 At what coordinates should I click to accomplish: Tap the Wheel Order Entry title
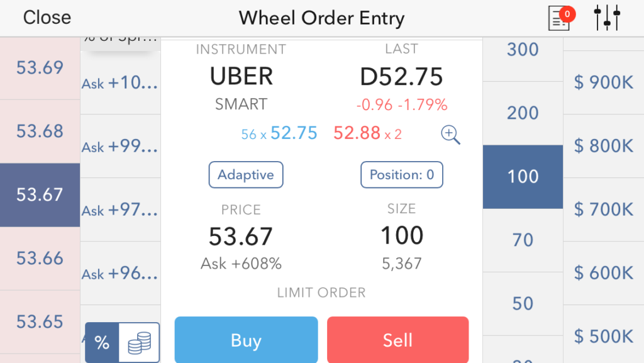coord(321,18)
